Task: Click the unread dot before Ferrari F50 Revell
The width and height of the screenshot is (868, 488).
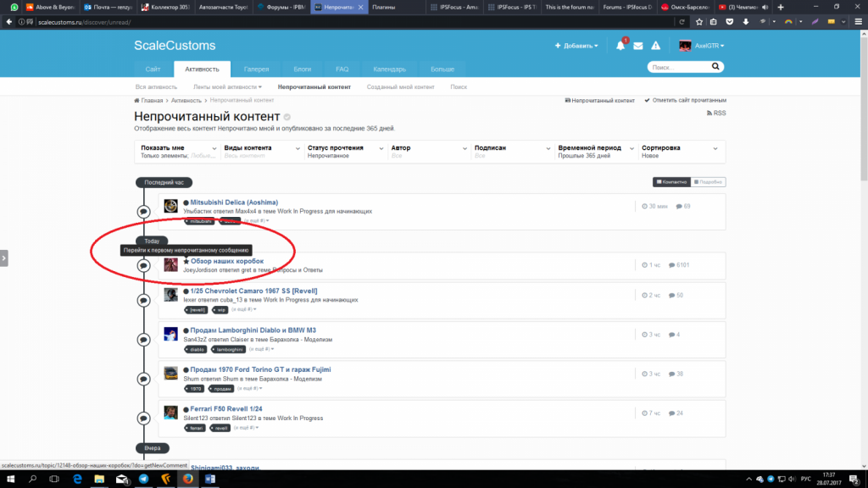Action: [186, 409]
